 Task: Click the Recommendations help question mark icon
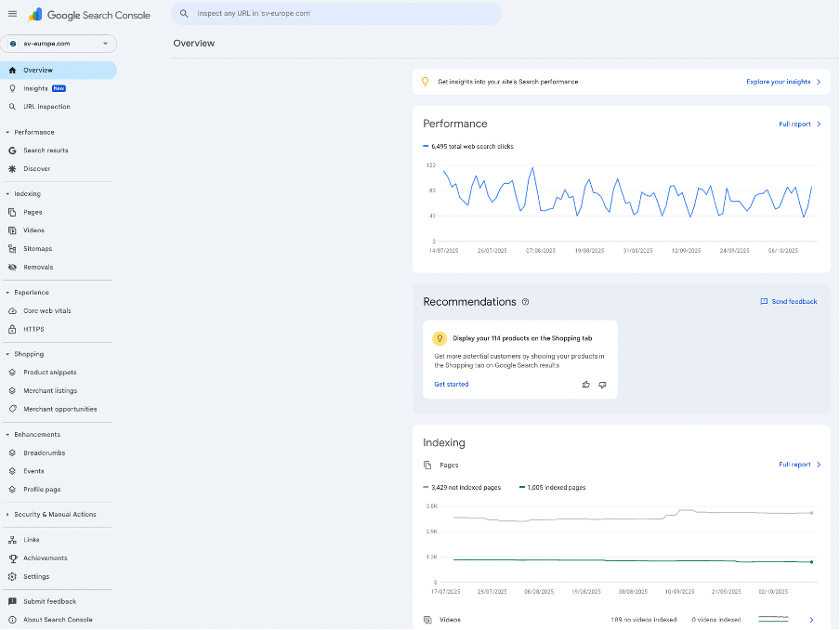click(x=526, y=302)
